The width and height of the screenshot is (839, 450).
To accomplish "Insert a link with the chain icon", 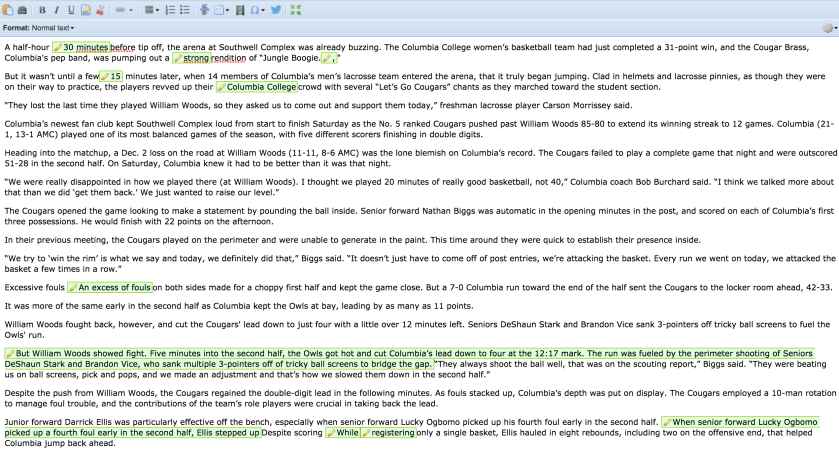I will (x=120, y=10).
